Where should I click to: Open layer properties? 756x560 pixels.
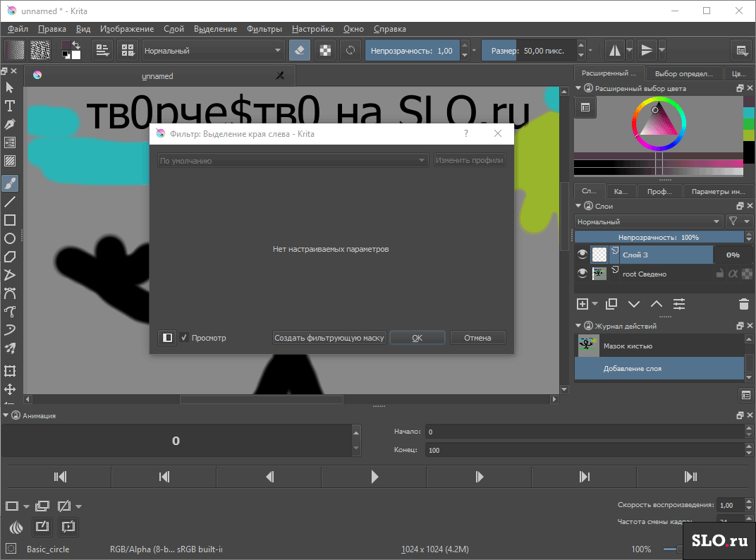click(x=679, y=304)
